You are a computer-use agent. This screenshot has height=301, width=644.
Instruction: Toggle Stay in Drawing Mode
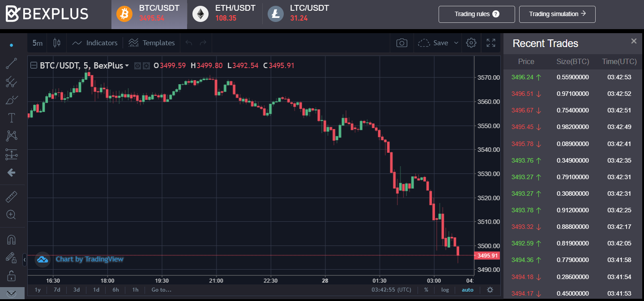point(12,258)
